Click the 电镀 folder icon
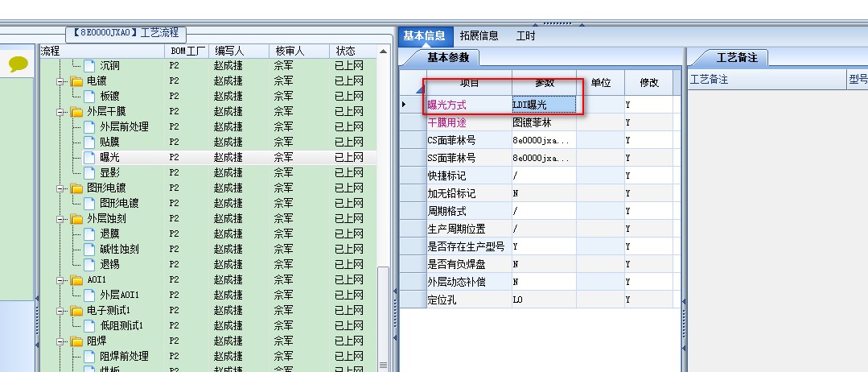868x372 pixels. (x=77, y=81)
